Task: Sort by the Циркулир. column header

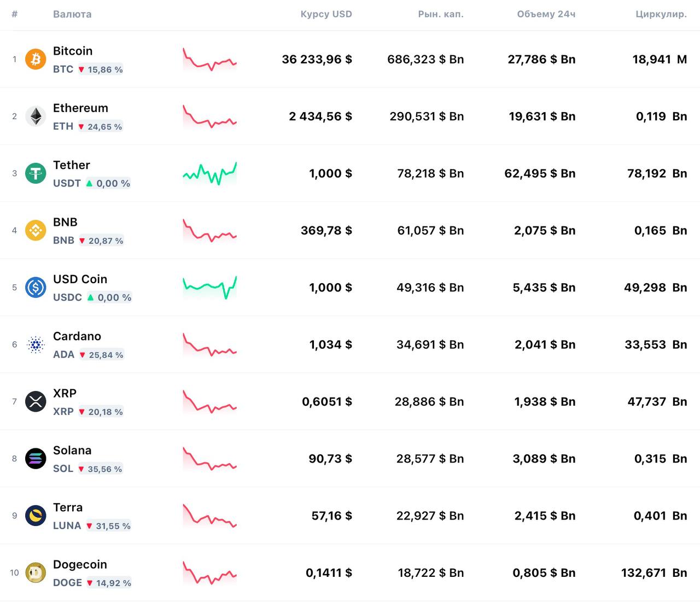Action: click(x=661, y=14)
